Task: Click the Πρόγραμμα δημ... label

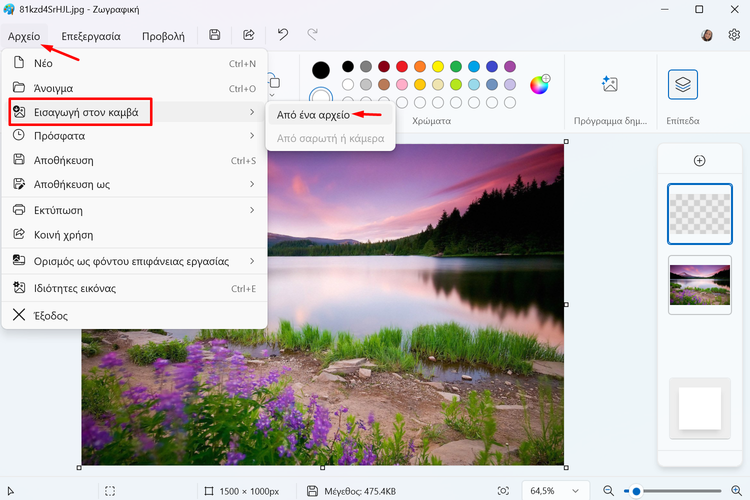Action: [x=610, y=121]
